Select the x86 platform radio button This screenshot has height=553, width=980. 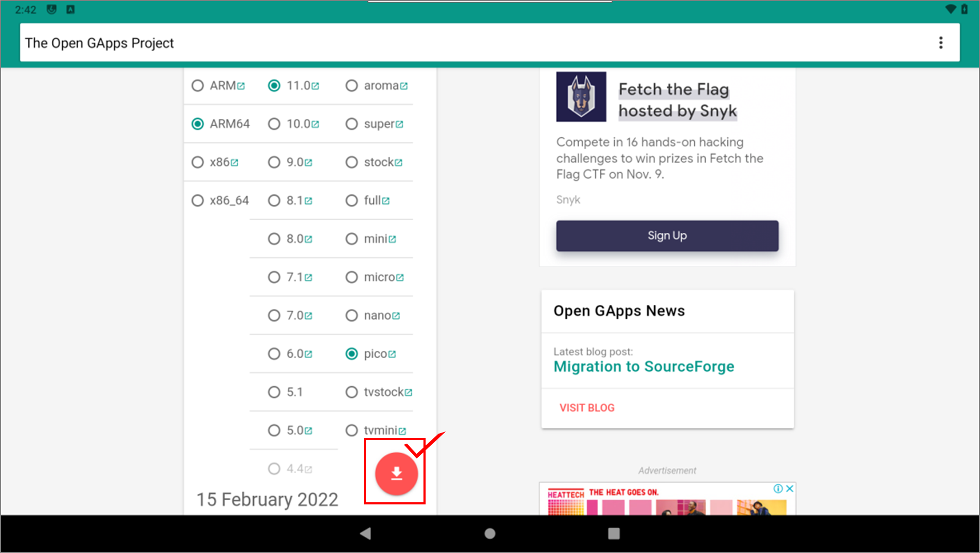[197, 162]
